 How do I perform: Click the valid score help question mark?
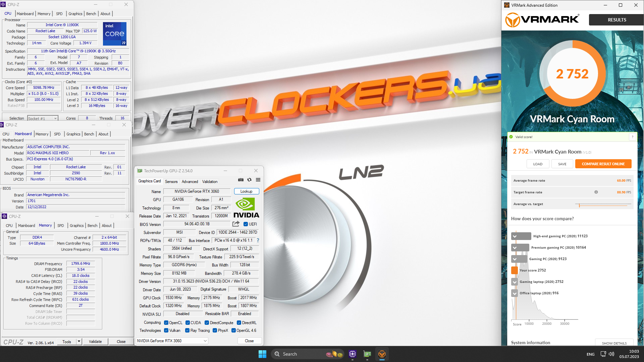click(x=633, y=137)
